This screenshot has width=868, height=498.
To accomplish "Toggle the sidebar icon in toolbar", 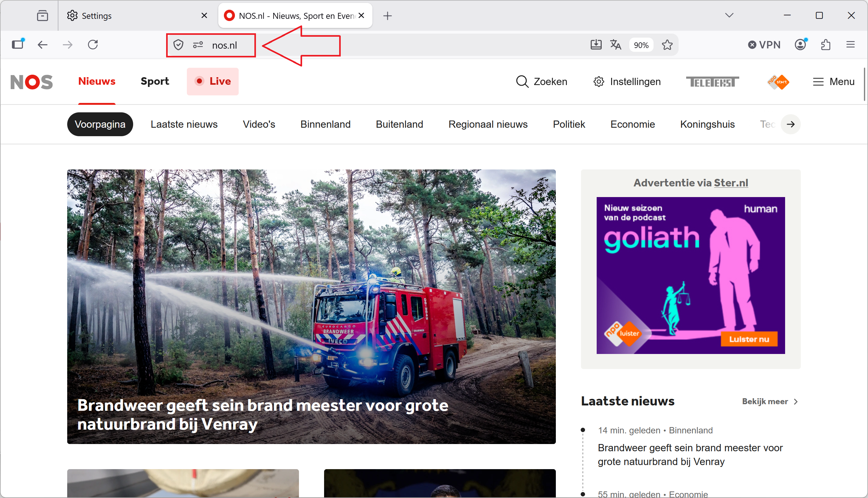I will [18, 45].
